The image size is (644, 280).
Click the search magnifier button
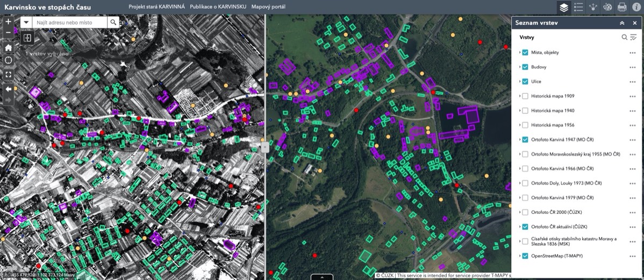113,22
